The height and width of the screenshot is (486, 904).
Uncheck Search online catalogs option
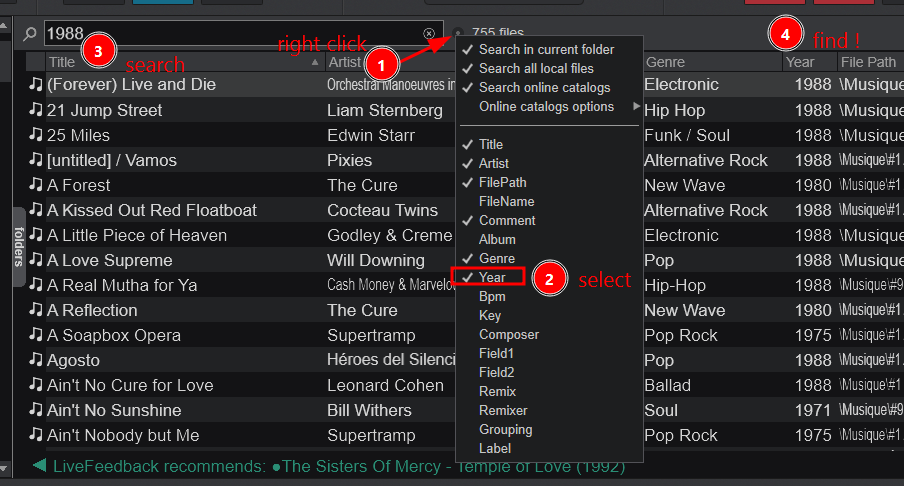tap(544, 87)
